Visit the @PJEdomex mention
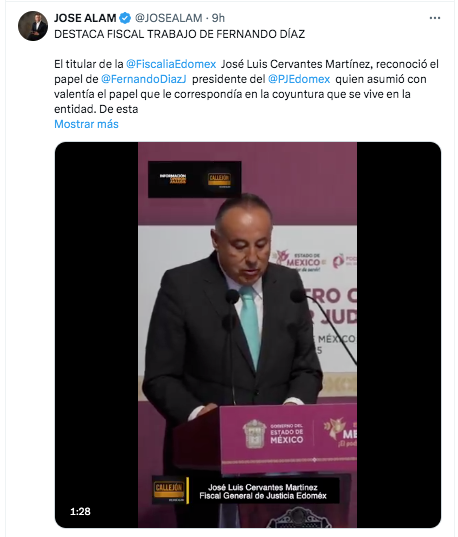 pyautogui.click(x=299, y=79)
